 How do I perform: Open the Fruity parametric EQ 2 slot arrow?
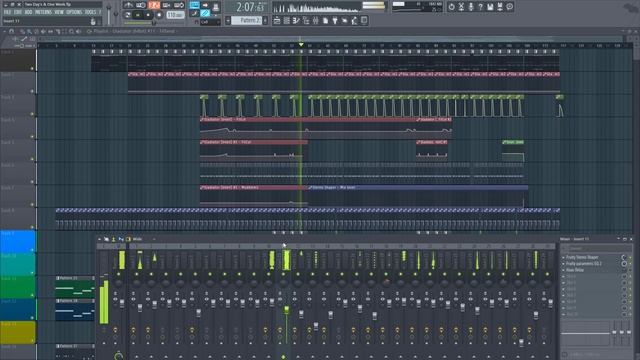pyautogui.click(x=563, y=264)
